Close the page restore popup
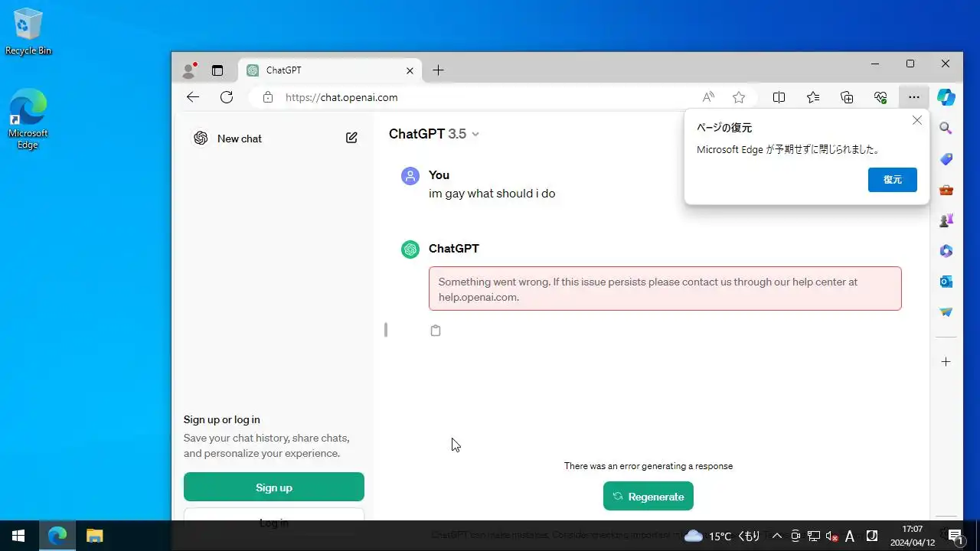Image resolution: width=980 pixels, height=551 pixels. [x=917, y=120]
